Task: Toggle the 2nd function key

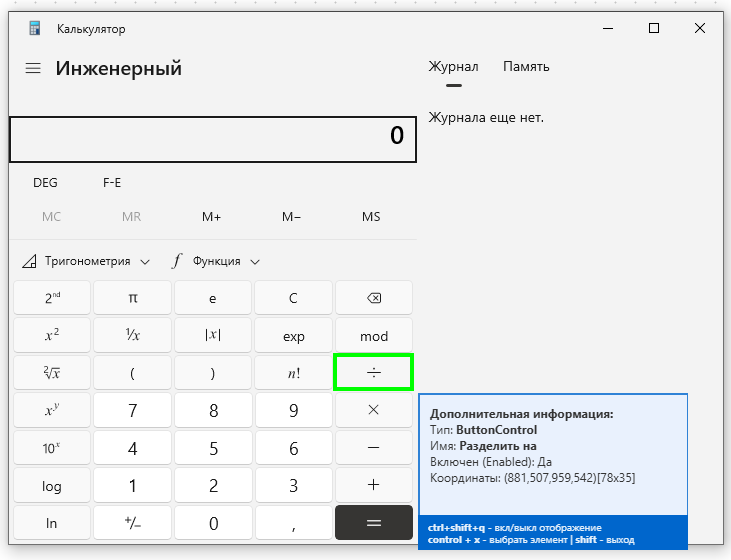Action: pos(52,298)
